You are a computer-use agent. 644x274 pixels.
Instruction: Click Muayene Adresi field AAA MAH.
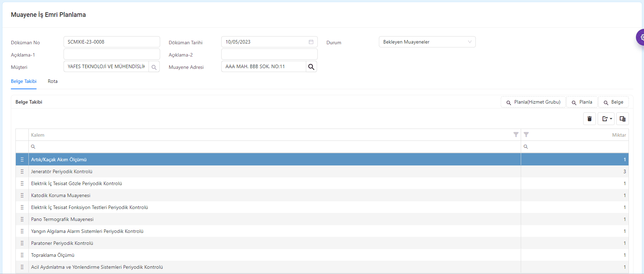click(x=263, y=66)
